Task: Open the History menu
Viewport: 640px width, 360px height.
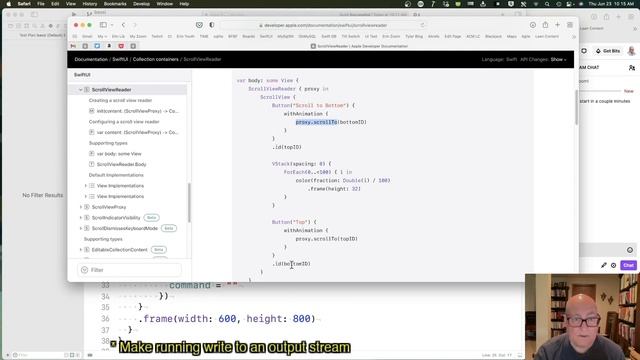Action: pyautogui.click(x=90, y=4)
